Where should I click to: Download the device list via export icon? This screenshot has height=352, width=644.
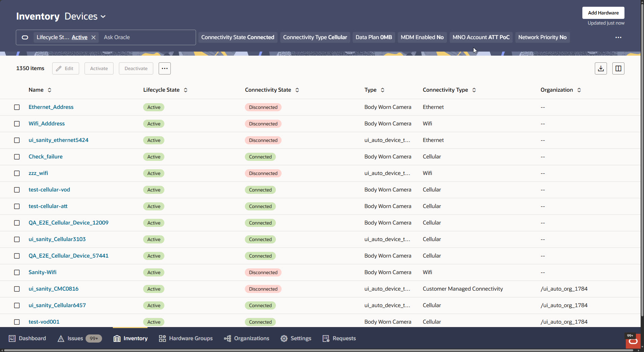pyautogui.click(x=601, y=68)
